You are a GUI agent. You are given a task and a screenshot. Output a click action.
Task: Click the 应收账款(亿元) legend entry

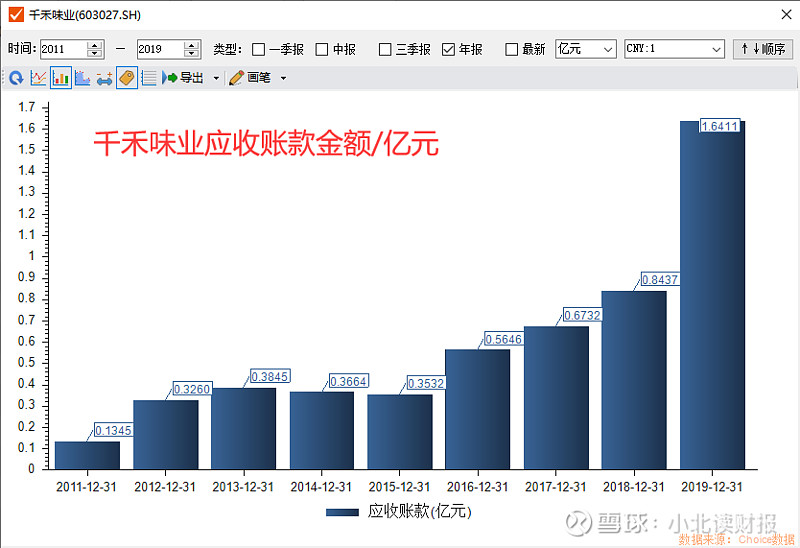[399, 512]
